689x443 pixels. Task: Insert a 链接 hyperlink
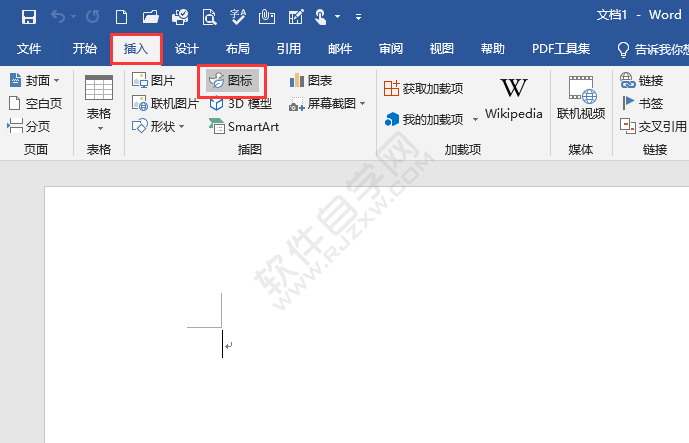pos(642,80)
